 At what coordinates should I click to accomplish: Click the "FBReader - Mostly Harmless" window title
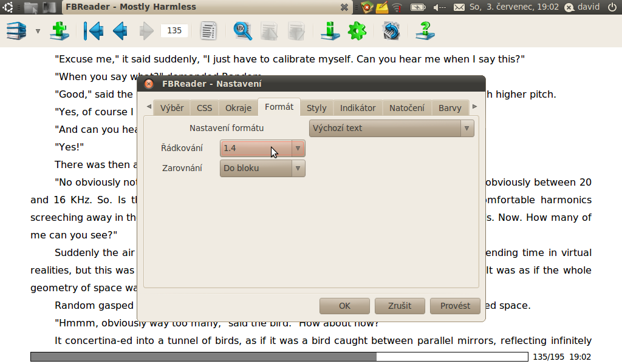pyautogui.click(x=131, y=7)
